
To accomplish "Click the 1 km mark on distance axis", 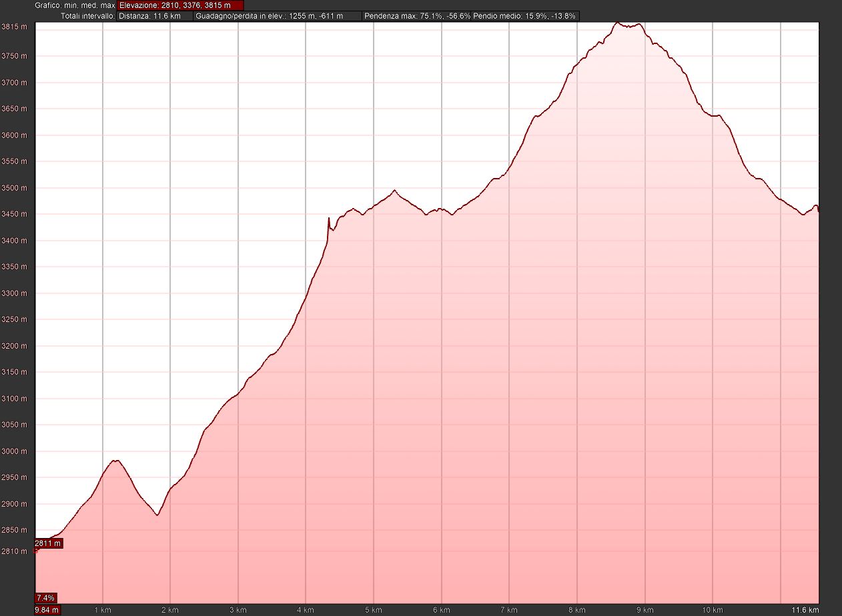I will click(x=102, y=610).
